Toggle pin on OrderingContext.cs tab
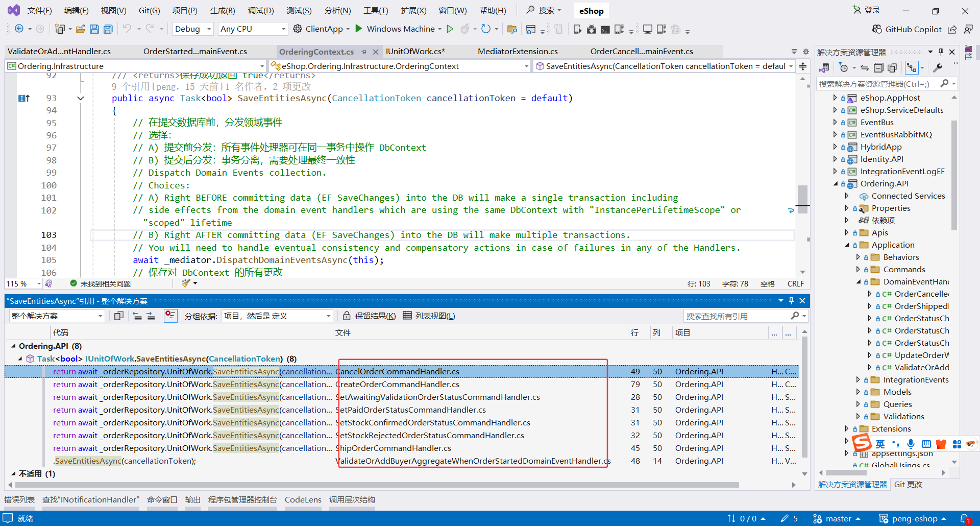 pos(363,52)
